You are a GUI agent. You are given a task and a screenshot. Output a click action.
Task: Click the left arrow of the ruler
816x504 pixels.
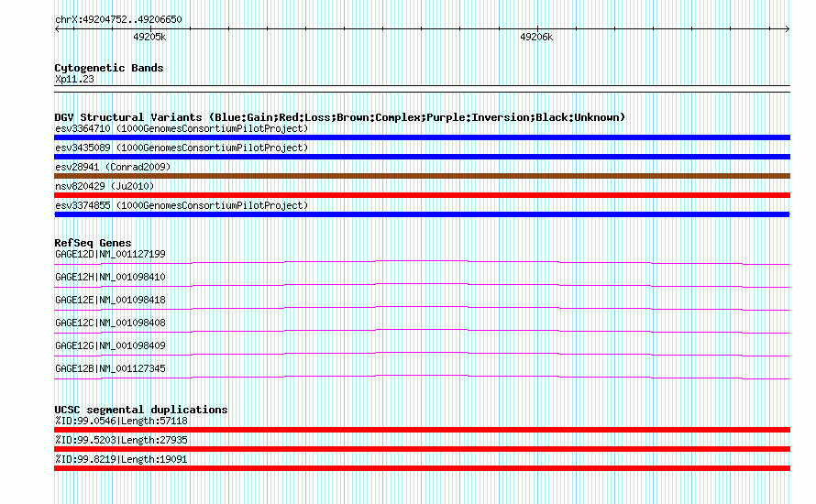coord(57,28)
